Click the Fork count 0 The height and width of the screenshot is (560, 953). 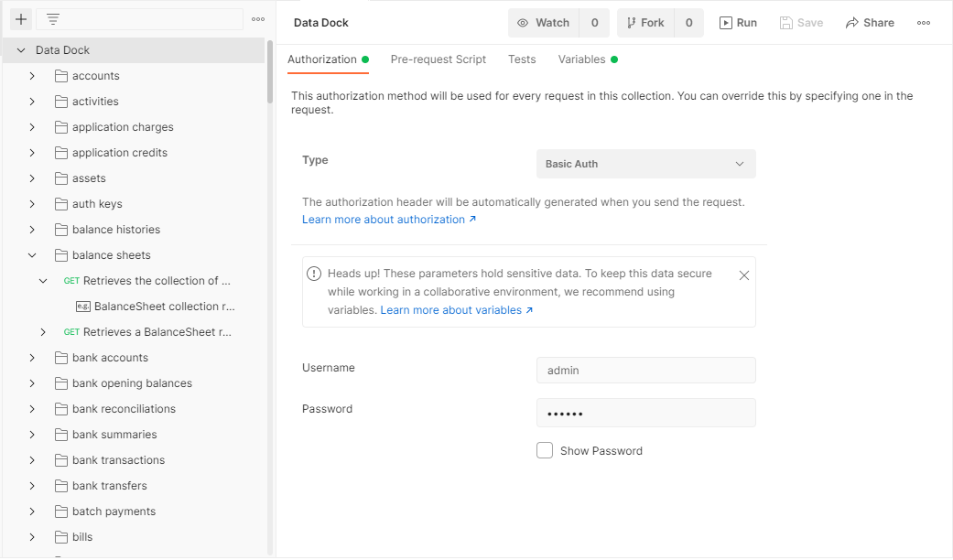(x=688, y=23)
